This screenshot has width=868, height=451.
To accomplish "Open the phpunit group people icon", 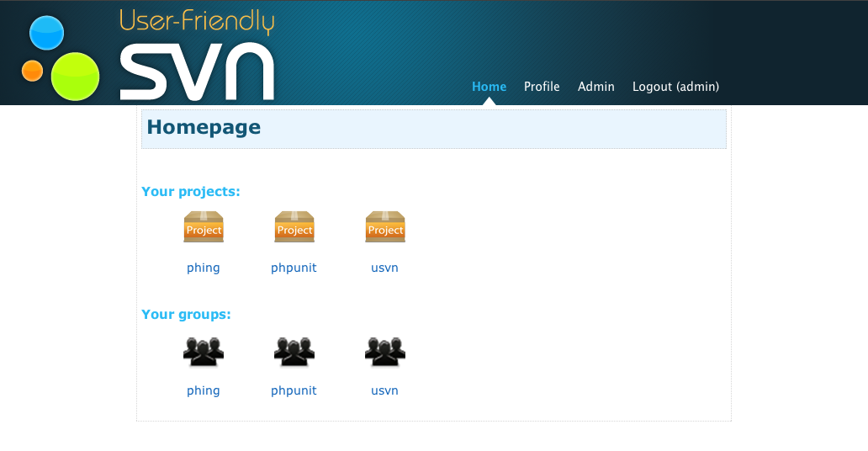I will [294, 351].
